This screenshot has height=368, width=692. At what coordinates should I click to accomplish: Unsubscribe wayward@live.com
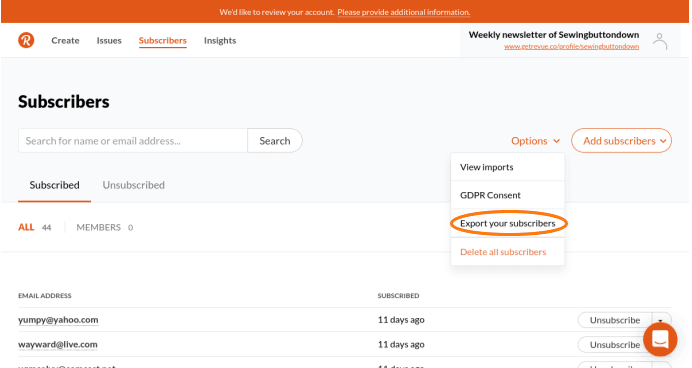tap(615, 345)
